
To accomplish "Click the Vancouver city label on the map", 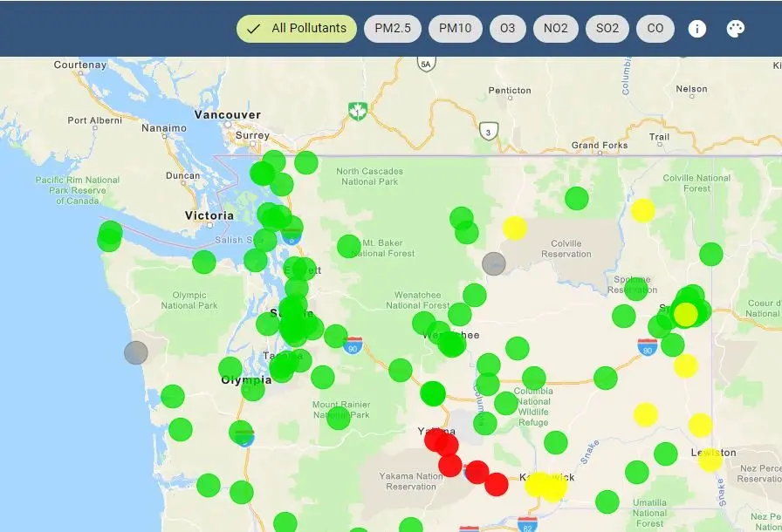I will pyautogui.click(x=228, y=115).
